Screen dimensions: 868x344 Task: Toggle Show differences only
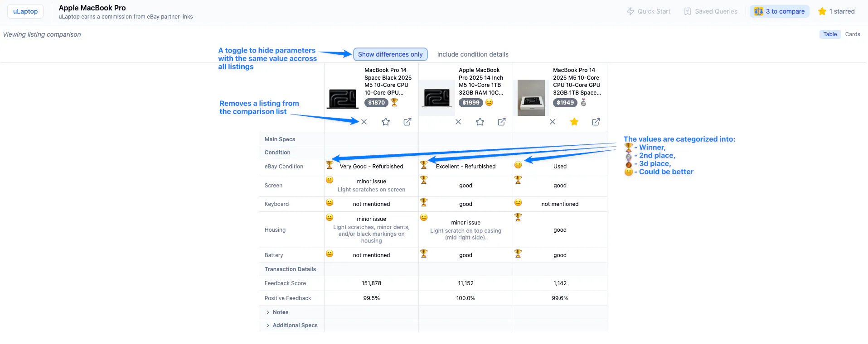390,54
